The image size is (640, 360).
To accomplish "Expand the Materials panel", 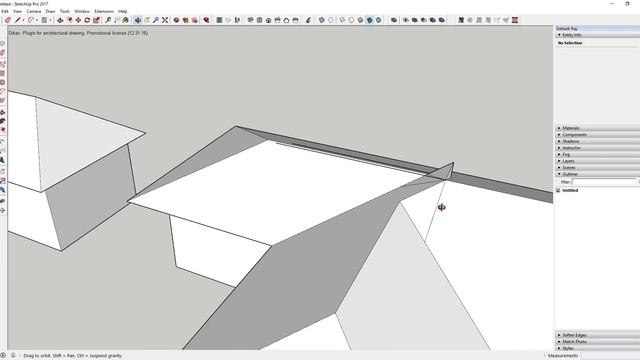I will 597,128.
